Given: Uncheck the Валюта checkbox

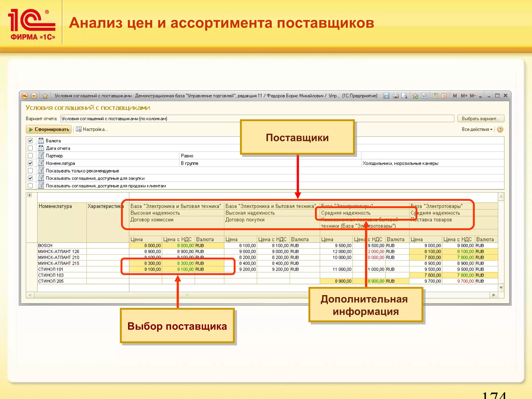Looking at the screenshot, I should coord(30,141).
